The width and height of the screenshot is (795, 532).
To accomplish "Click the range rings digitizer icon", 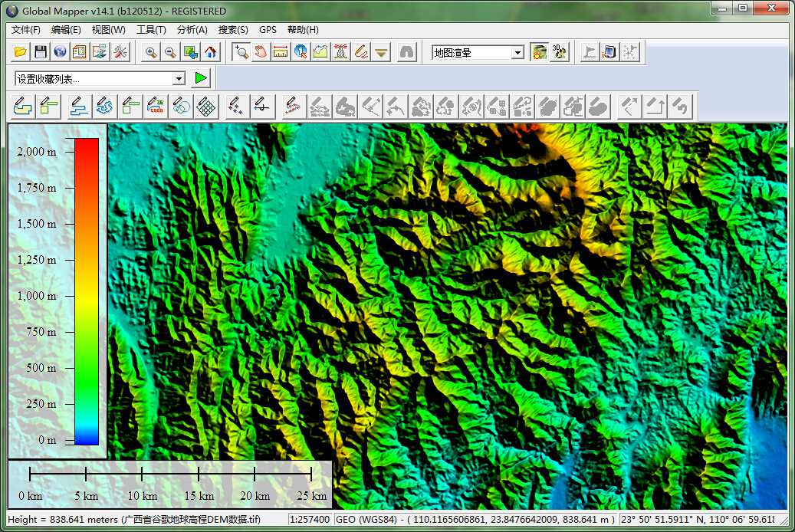I will [x=181, y=107].
